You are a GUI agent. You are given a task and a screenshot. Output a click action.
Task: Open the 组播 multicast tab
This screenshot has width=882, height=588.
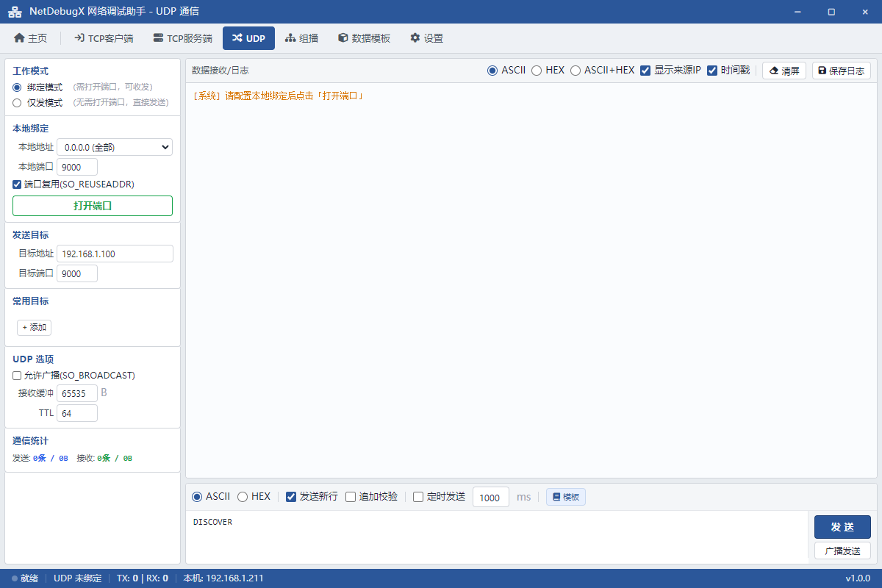(302, 38)
